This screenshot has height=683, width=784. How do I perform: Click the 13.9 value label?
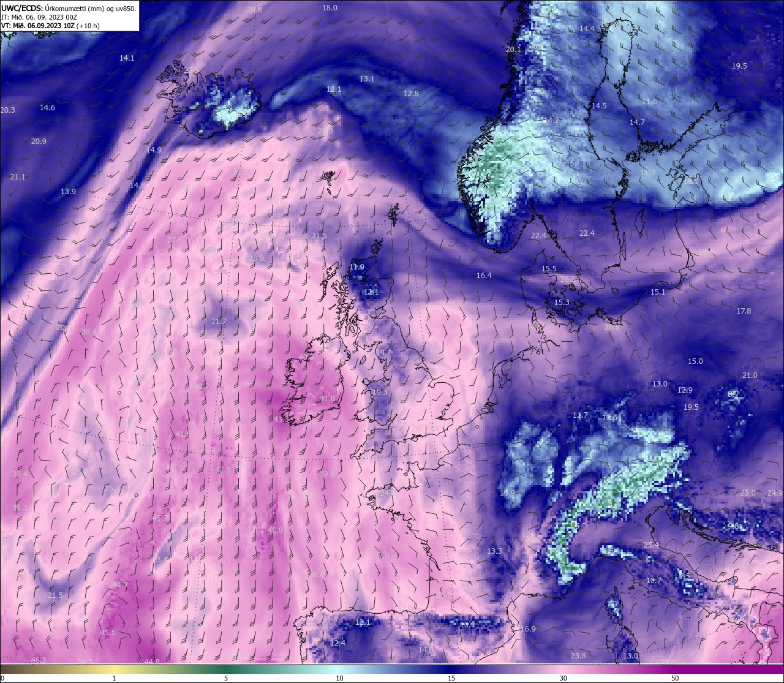(68, 192)
